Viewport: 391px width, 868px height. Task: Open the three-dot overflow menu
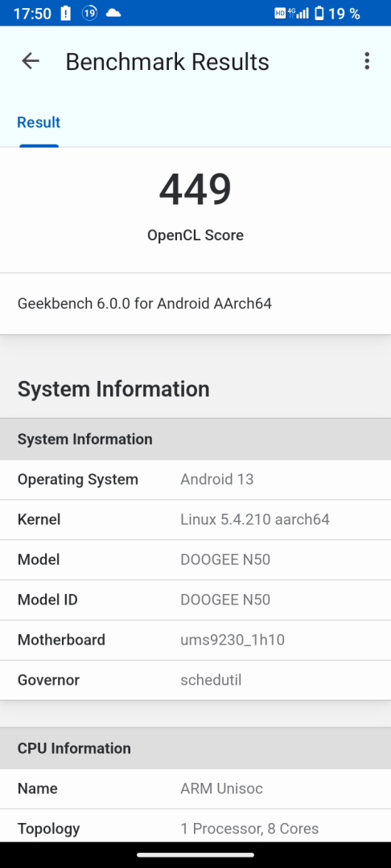(367, 61)
